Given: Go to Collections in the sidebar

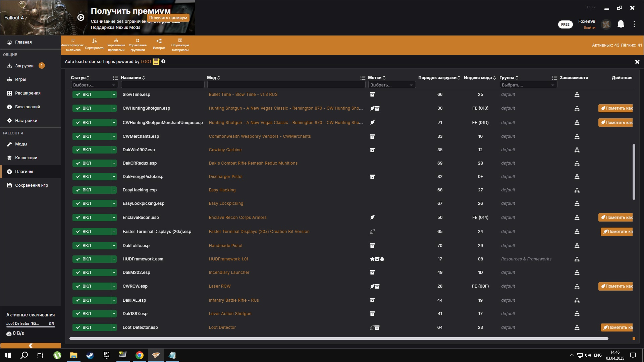Looking at the screenshot, I should pyautogui.click(x=26, y=158).
